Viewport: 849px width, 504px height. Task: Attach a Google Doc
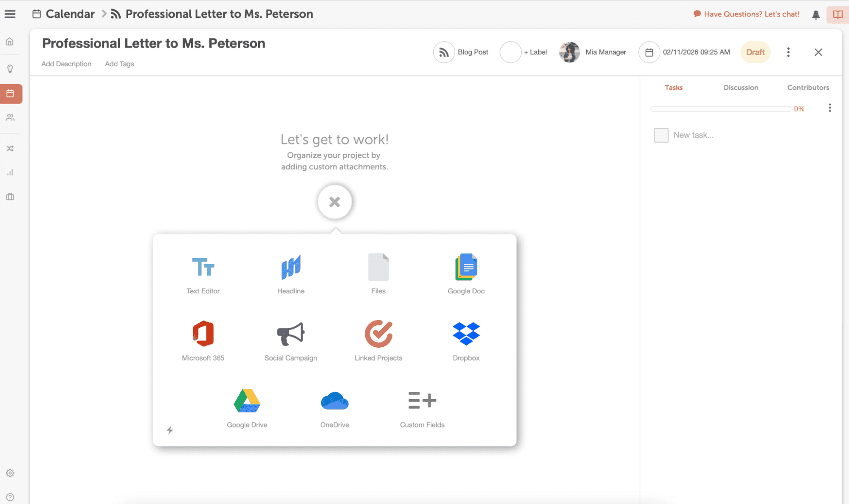click(x=465, y=274)
